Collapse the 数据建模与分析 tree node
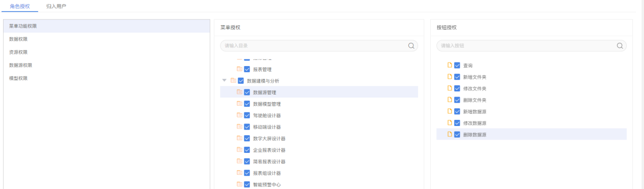Viewport: 644px width, 189px height. pyautogui.click(x=225, y=80)
